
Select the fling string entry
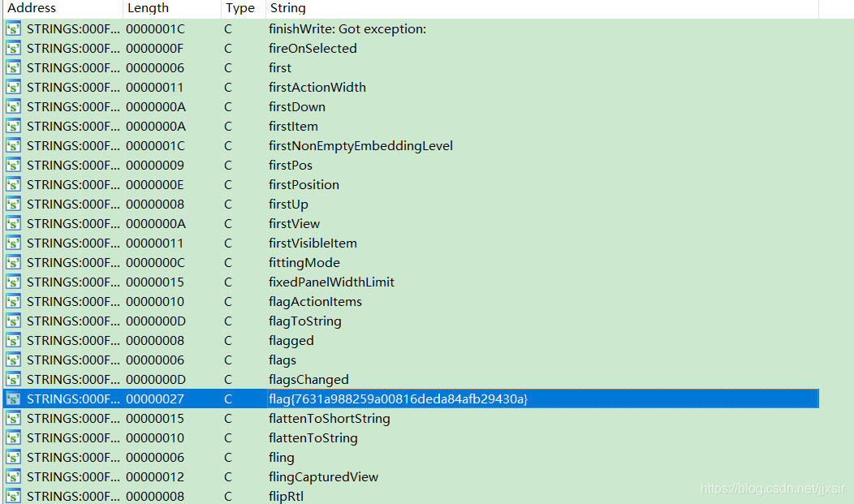(x=280, y=457)
